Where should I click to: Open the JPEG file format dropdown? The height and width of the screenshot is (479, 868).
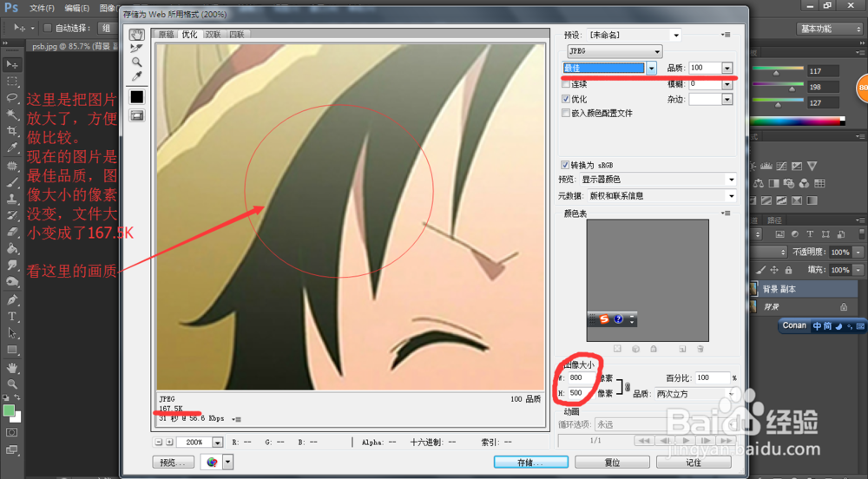pos(615,51)
